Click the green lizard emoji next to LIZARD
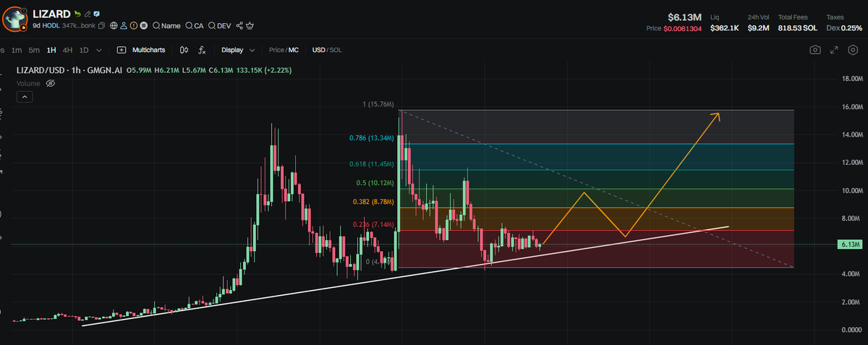Image resolution: width=868 pixels, height=345 pixels. pos(77,14)
